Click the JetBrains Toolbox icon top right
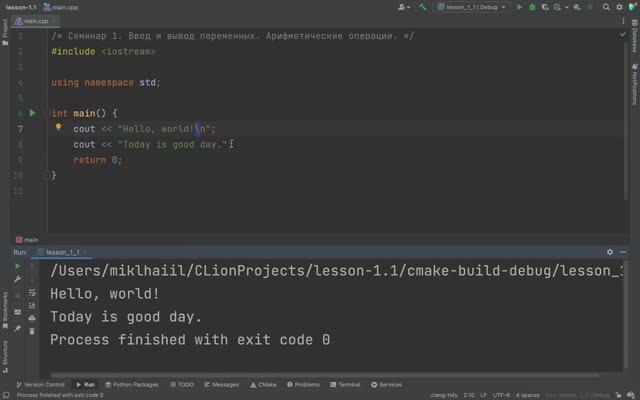Viewport: 640px width, 400px height. click(x=633, y=7)
